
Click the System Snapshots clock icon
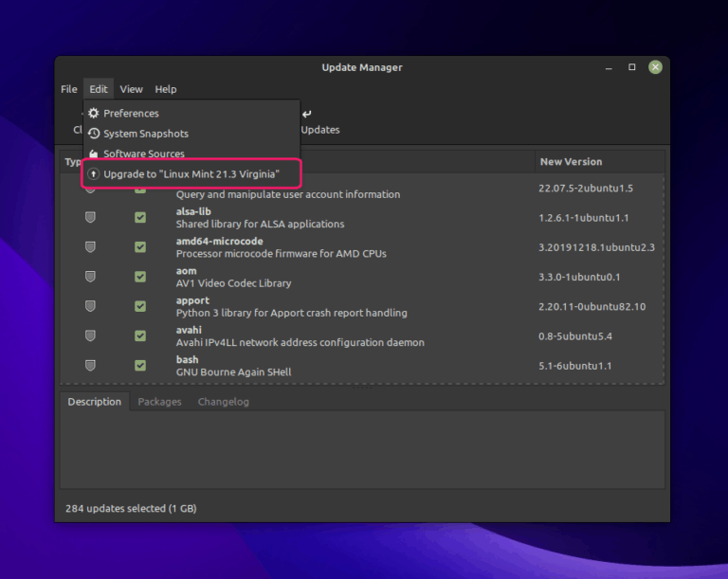point(93,134)
